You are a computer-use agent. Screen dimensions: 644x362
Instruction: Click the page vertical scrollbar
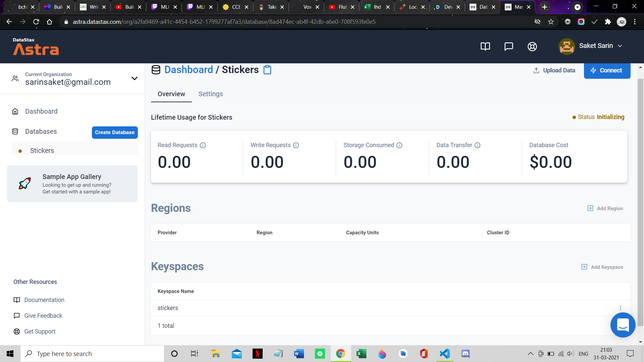pyautogui.click(x=640, y=201)
